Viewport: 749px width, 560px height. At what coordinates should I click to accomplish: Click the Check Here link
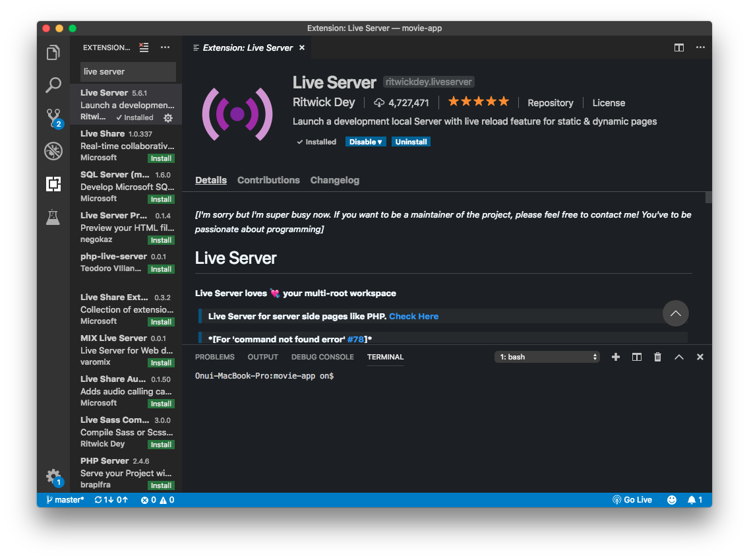[413, 317]
